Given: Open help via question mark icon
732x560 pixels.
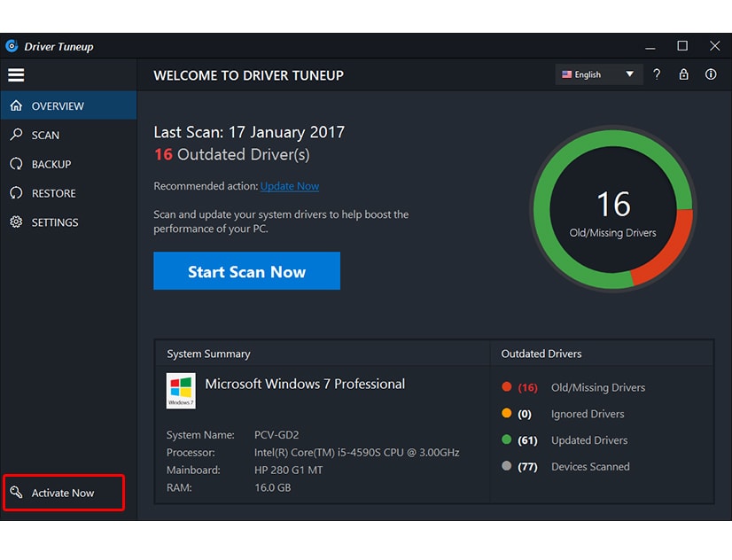Looking at the screenshot, I should 657,74.
